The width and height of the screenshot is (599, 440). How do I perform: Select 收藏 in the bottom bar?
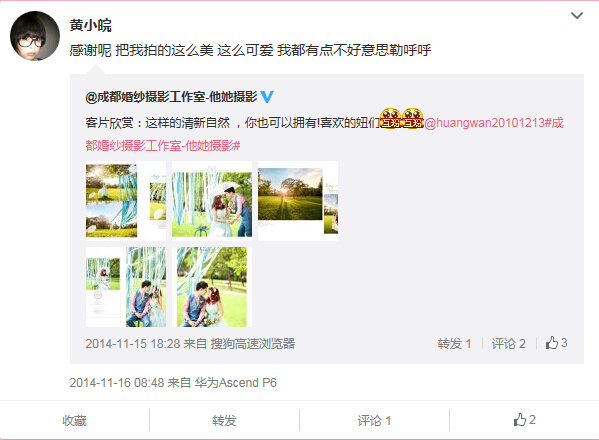click(x=74, y=421)
